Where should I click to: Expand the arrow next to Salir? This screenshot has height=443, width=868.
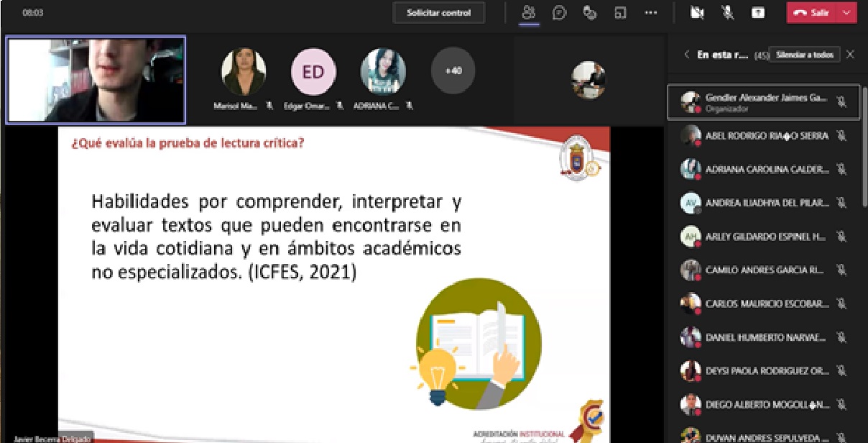(x=847, y=12)
